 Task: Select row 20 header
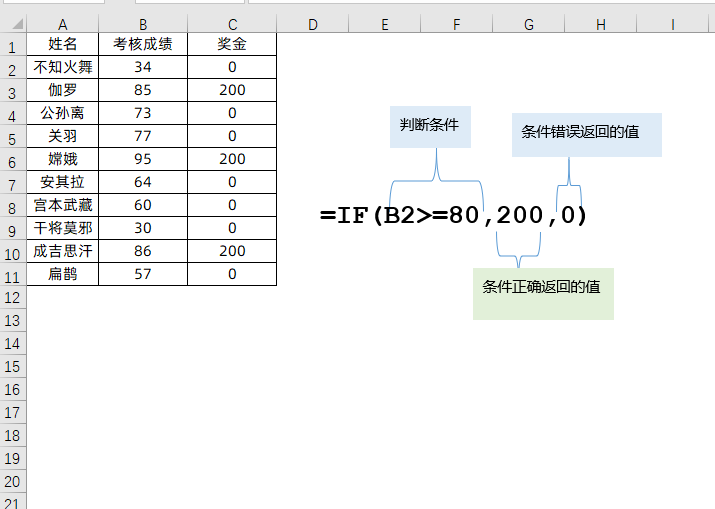(x=13, y=481)
